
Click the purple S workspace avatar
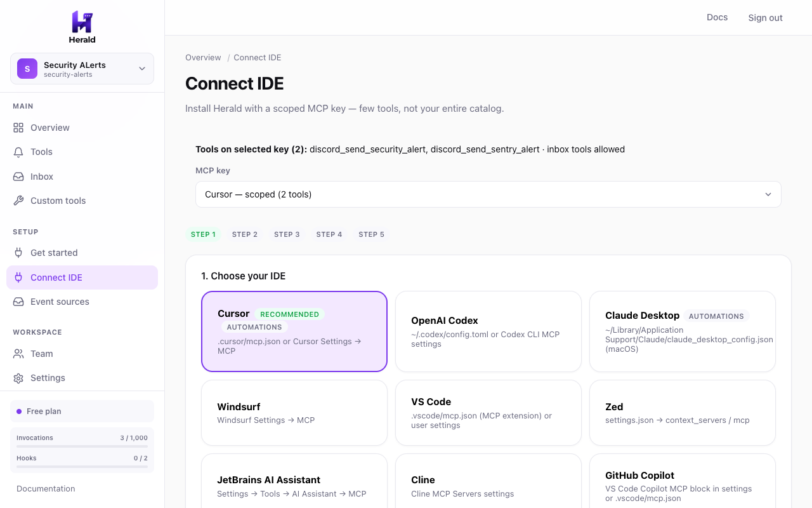click(x=27, y=69)
